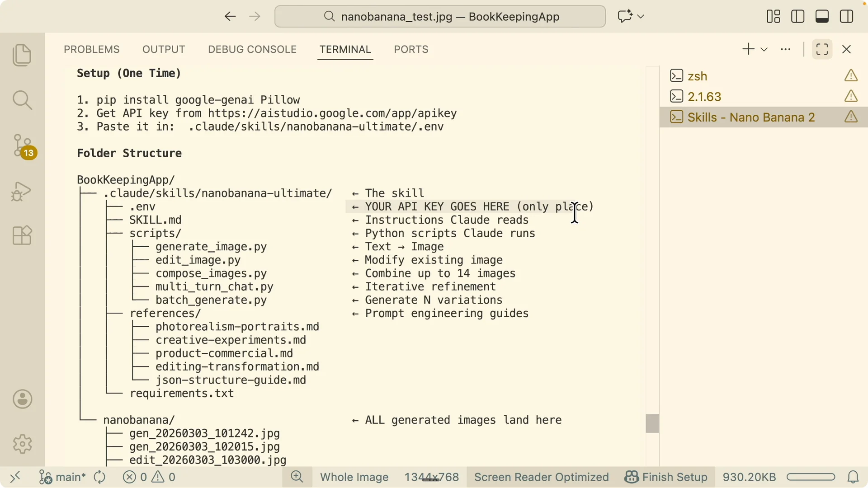Image resolution: width=868 pixels, height=488 pixels.
Task: Toggle the primary side bar
Action: pyautogui.click(x=798, y=17)
